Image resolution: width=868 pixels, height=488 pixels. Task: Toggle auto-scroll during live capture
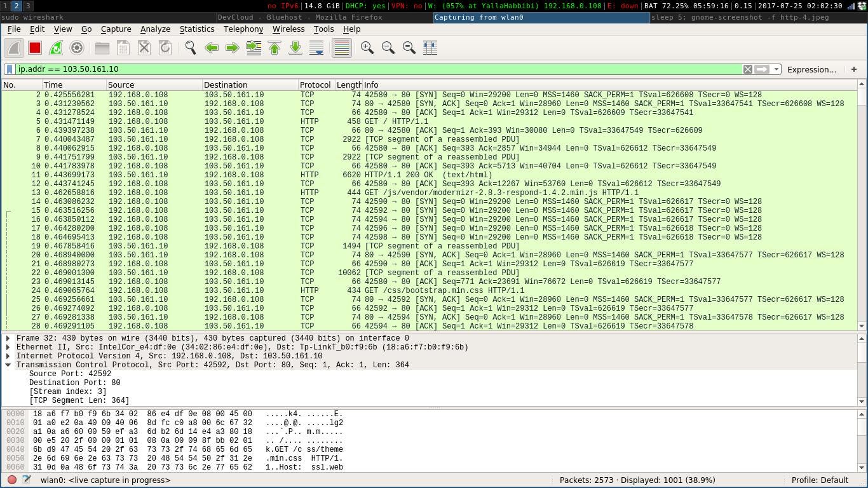click(316, 48)
